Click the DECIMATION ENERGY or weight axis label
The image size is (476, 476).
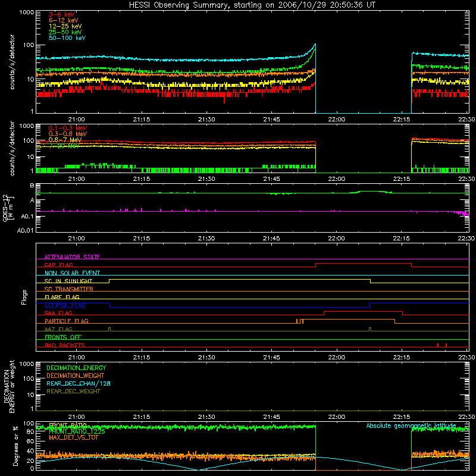9,386
